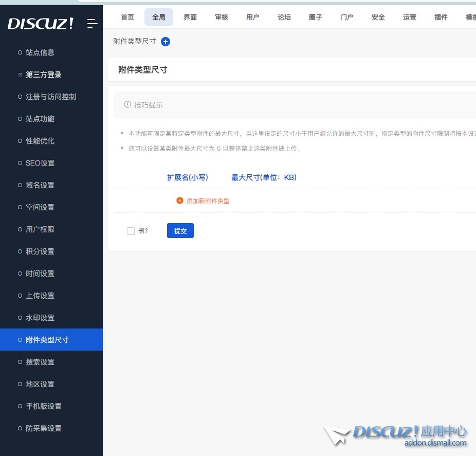This screenshot has width=476, height=456.
Task: Expand the 技巧提示 tips panel
Action: (x=149, y=105)
